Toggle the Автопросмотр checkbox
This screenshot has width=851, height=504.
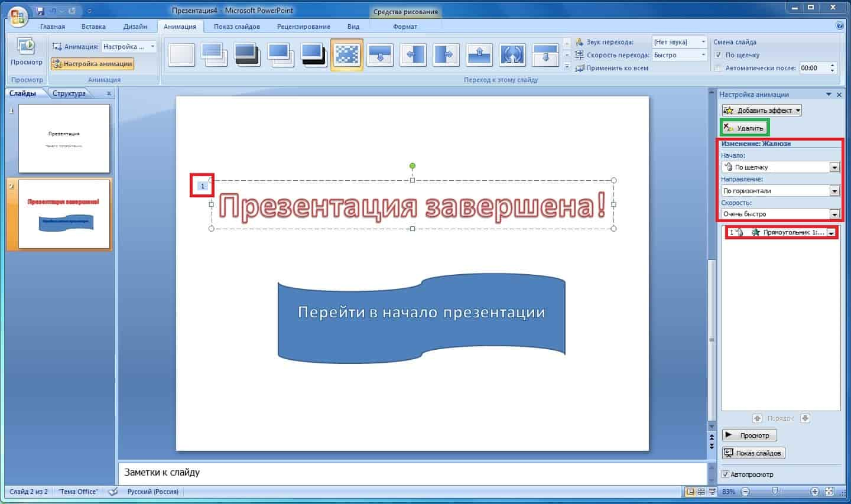coord(726,474)
